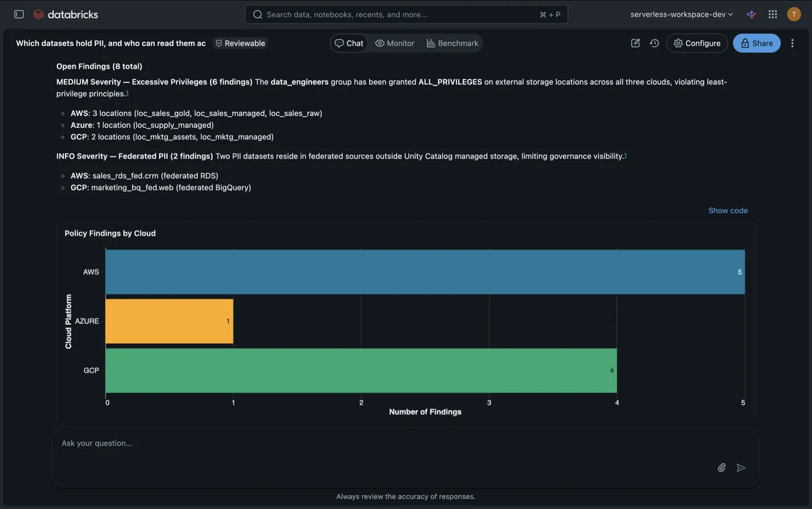
Task: Open footnote 1 after privilege principles
Action: pos(127,93)
